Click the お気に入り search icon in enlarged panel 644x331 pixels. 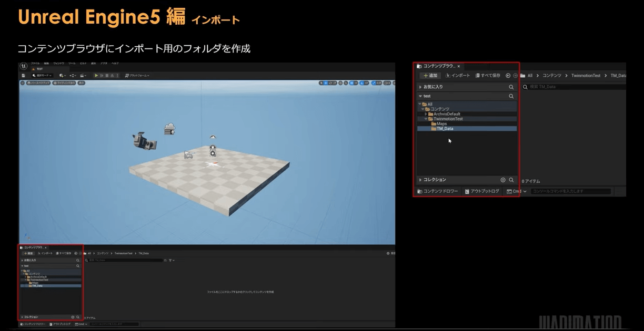(x=511, y=87)
